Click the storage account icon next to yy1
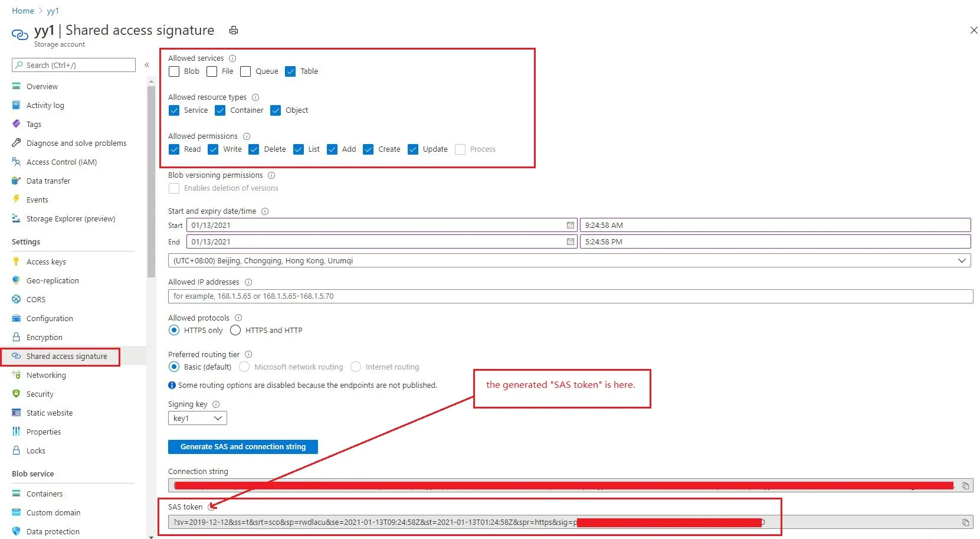The width and height of the screenshot is (980, 539). click(x=19, y=35)
